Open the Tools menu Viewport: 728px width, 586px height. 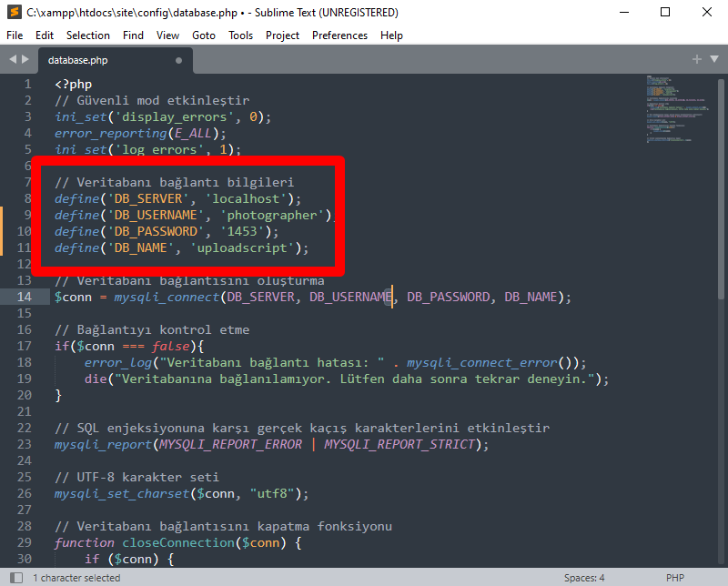pyautogui.click(x=240, y=35)
